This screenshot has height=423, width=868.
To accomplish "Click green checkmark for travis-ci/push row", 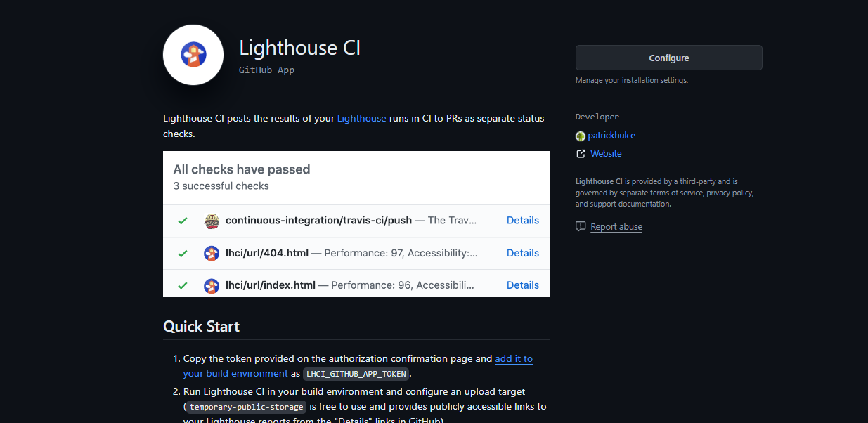I will 183,221.
